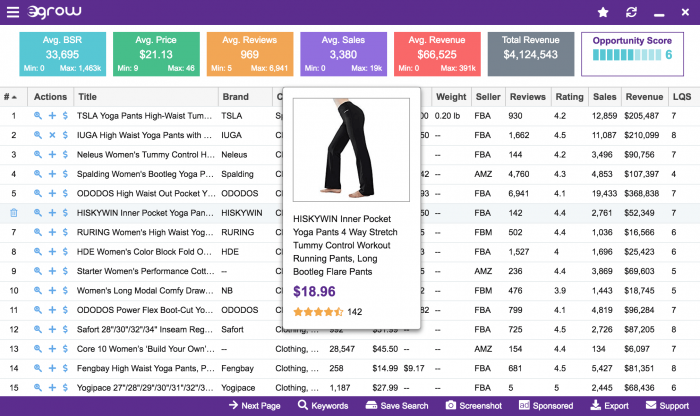Sort table by Revenue column

pos(644,97)
